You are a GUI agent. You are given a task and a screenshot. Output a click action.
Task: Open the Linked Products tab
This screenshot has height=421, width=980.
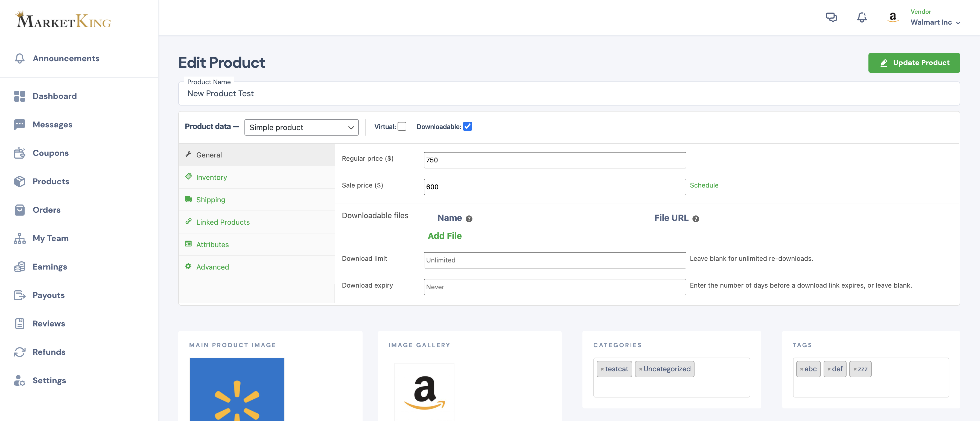pyautogui.click(x=223, y=222)
